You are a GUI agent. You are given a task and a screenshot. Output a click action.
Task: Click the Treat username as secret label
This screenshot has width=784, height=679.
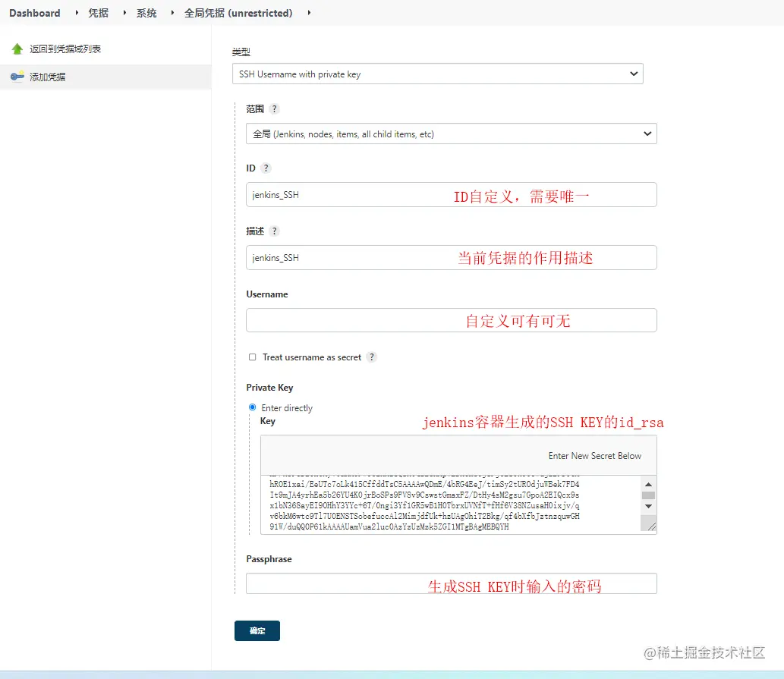[x=311, y=357]
